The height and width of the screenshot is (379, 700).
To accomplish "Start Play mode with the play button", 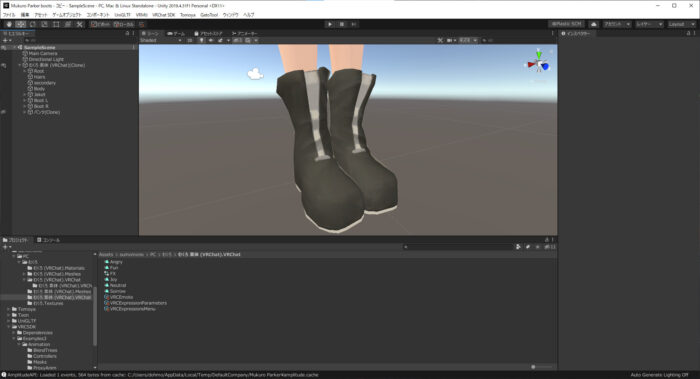I will [330, 24].
